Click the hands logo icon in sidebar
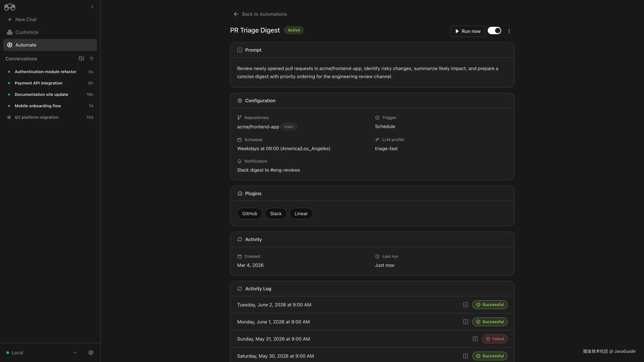Screen dimensions: 644x362 click(x=10, y=7)
